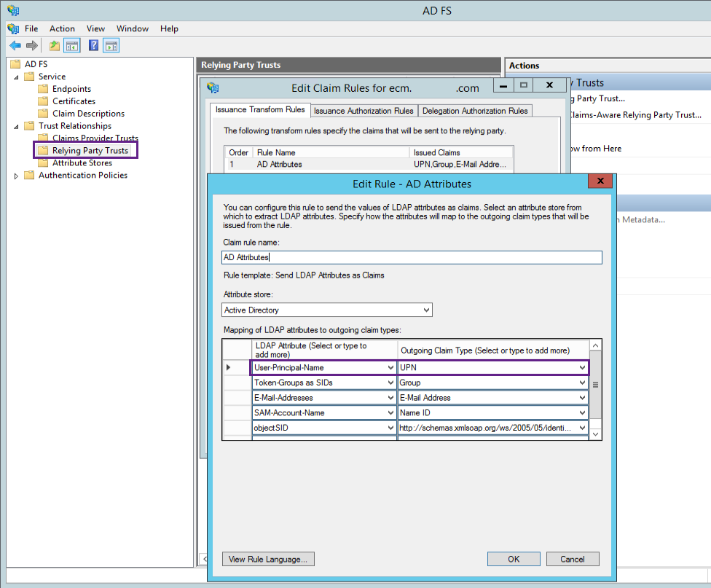This screenshot has height=588, width=711.
Task: Close the Edit Rule dialog
Action: (600, 181)
